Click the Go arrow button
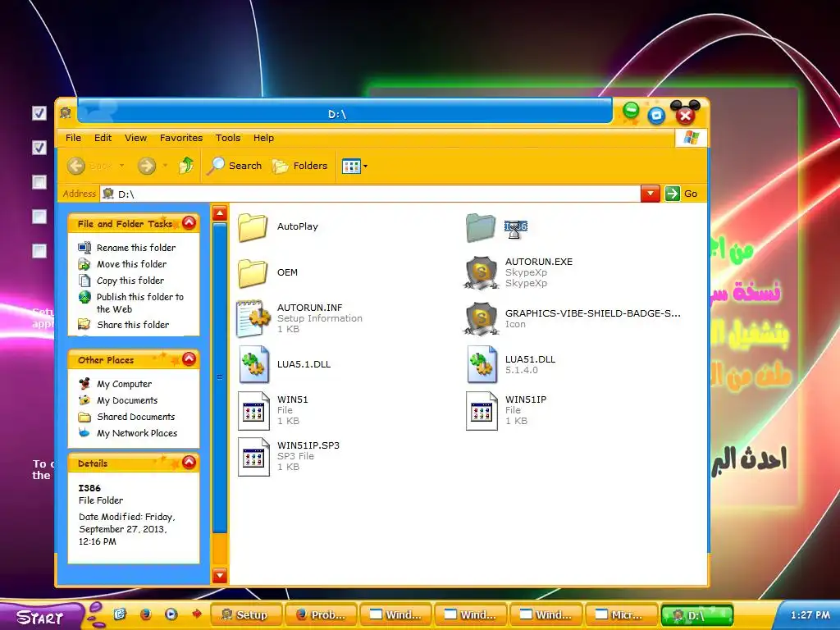The width and height of the screenshot is (840, 630). click(x=673, y=194)
